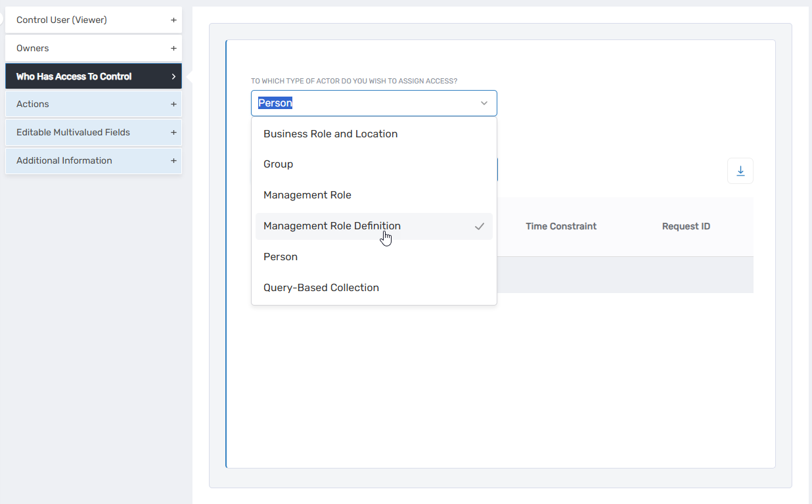Choose Group from actor type list
This screenshot has width=812, height=504.
(x=279, y=164)
